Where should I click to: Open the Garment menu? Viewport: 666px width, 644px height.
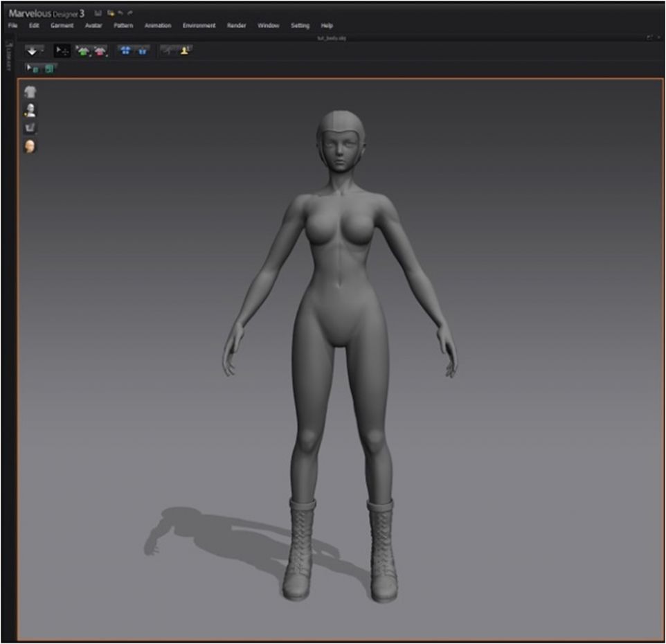(x=62, y=26)
